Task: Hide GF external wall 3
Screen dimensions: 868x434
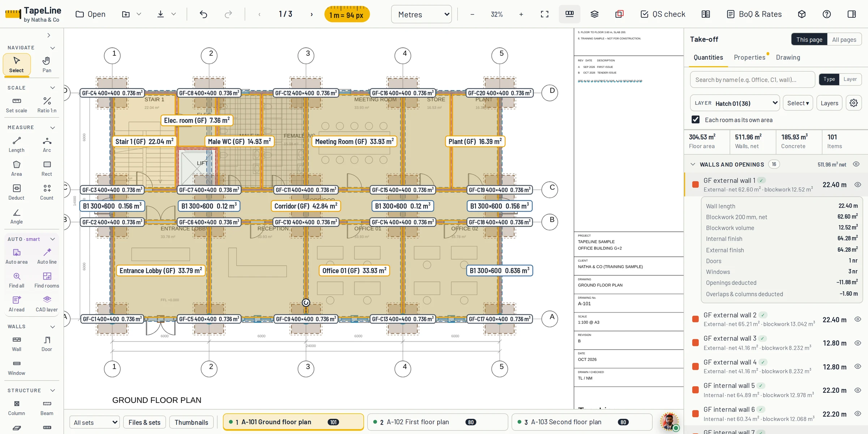Action: click(858, 343)
